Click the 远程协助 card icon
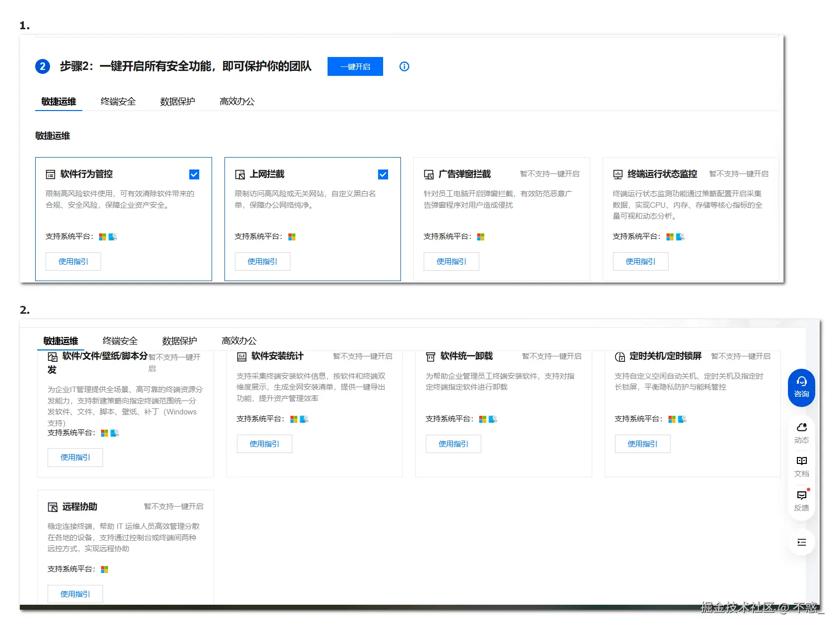840x630 pixels. pyautogui.click(x=53, y=507)
